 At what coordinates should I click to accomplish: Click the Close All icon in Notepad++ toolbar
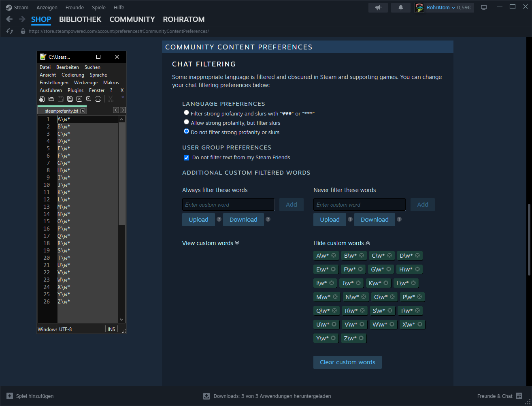coord(88,99)
